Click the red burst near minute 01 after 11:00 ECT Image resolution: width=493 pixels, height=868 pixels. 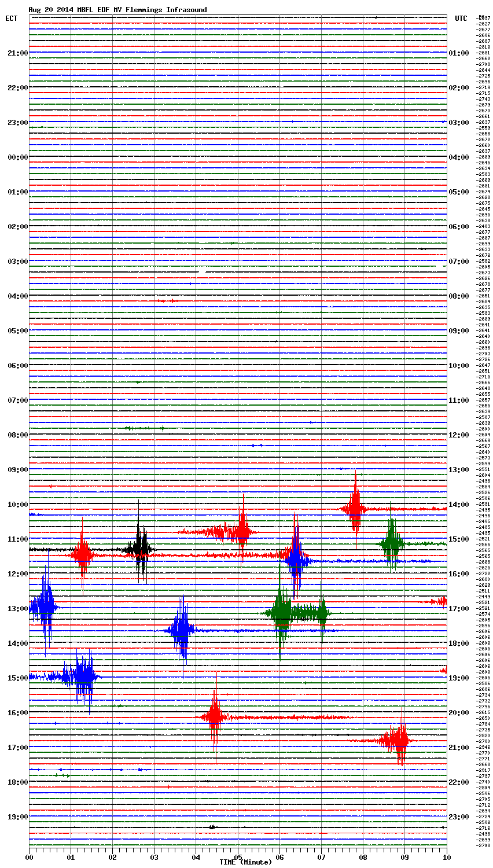click(82, 555)
